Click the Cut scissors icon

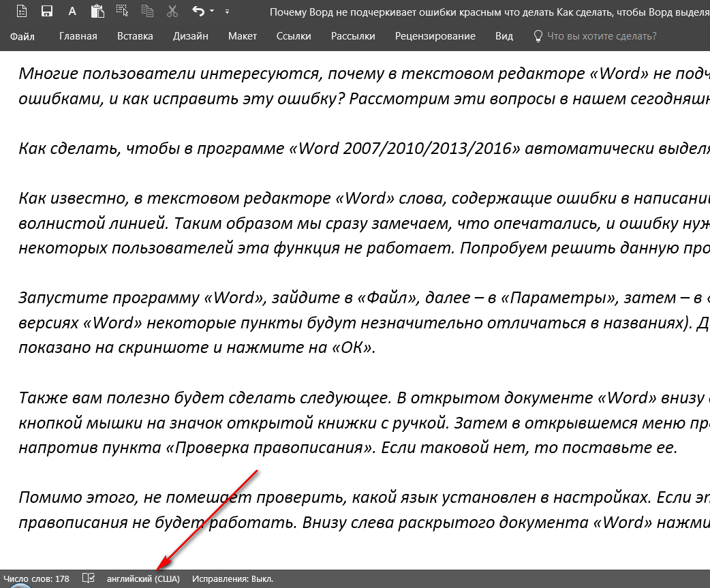click(172, 12)
